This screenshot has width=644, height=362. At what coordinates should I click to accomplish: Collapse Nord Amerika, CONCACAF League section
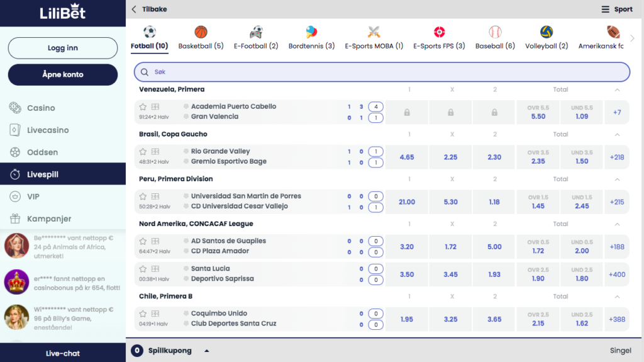click(617, 224)
